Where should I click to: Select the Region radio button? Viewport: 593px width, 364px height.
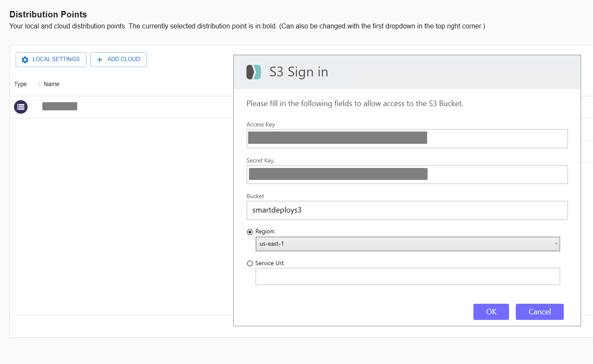[250, 232]
